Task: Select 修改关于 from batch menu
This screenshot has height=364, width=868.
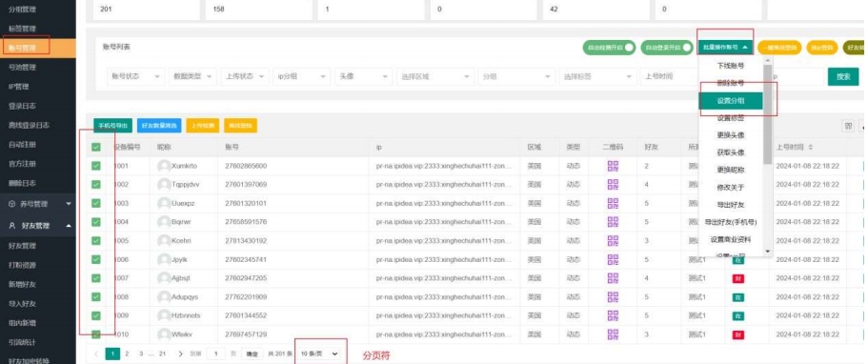Action: pyautogui.click(x=730, y=188)
